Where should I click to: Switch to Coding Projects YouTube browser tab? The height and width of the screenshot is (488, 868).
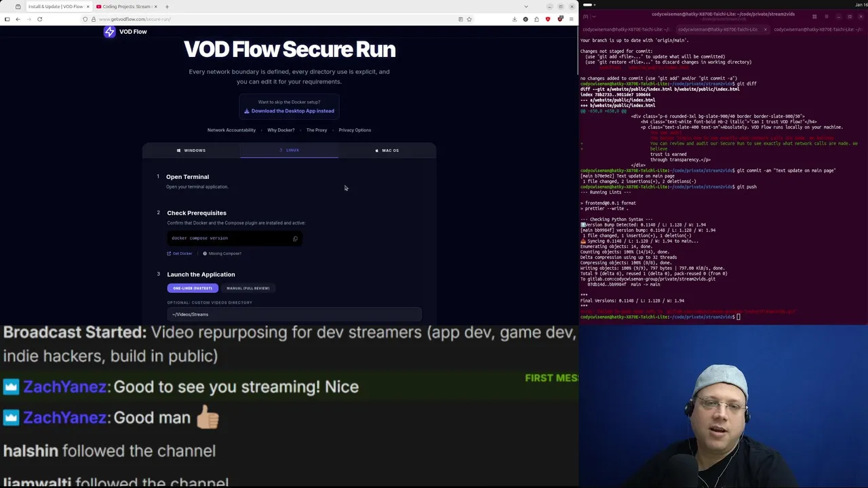point(126,7)
